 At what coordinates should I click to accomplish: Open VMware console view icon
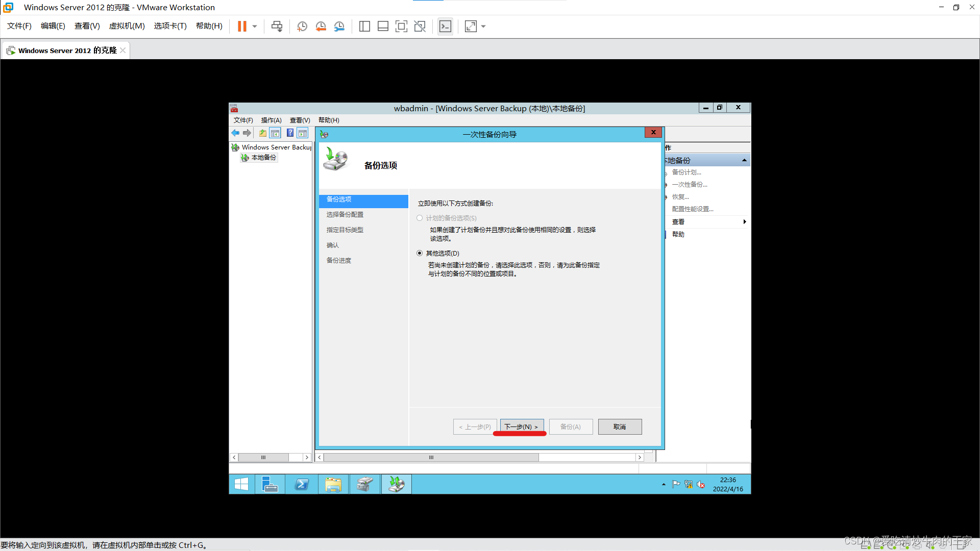click(x=445, y=27)
